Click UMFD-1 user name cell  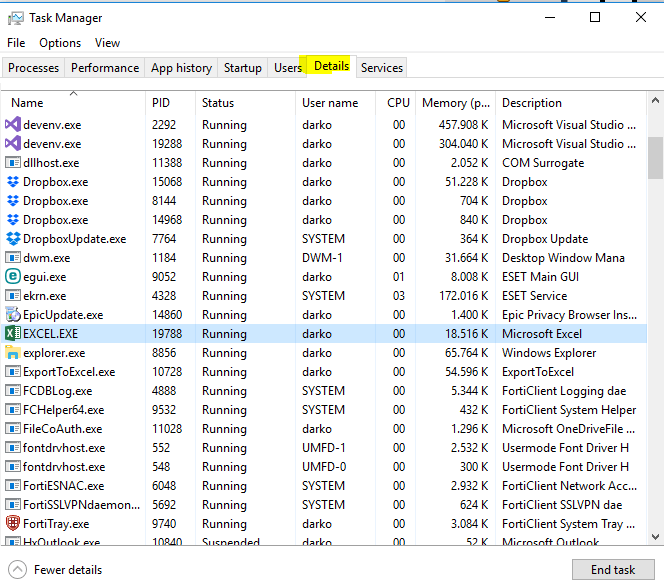tap(324, 447)
